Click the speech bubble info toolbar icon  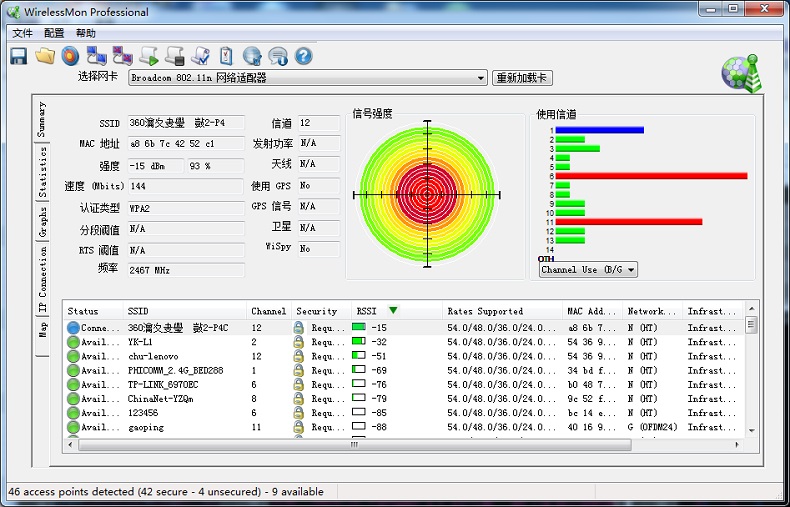tap(278, 56)
